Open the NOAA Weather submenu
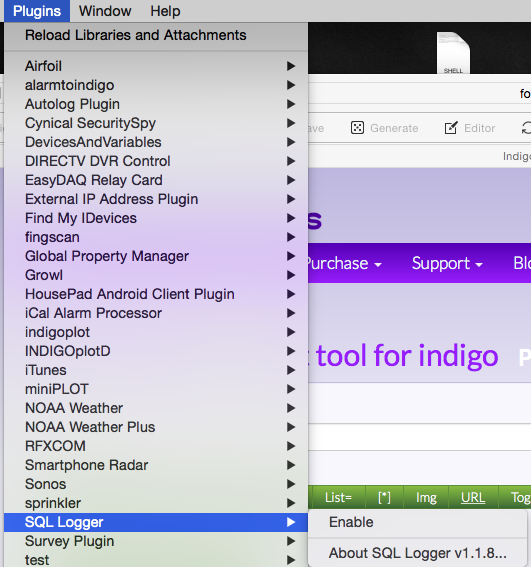Screen dimensions: 531x567 [x=156, y=408]
